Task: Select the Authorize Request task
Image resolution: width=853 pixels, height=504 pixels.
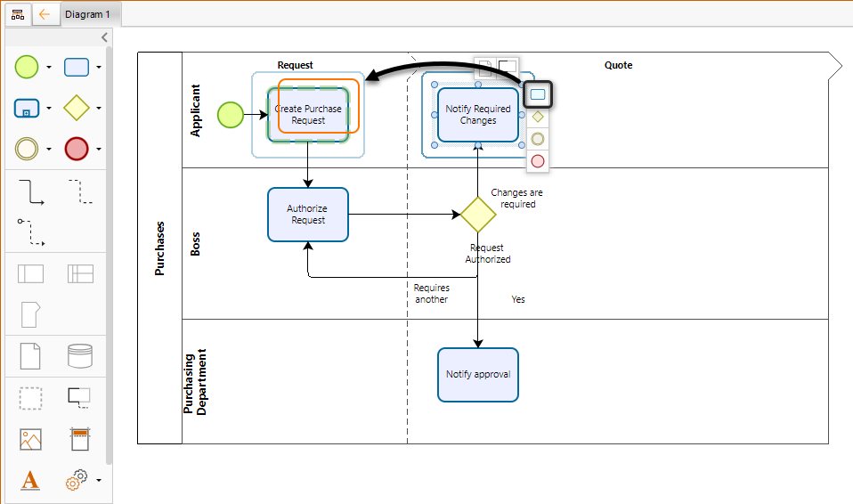Action: [x=307, y=215]
